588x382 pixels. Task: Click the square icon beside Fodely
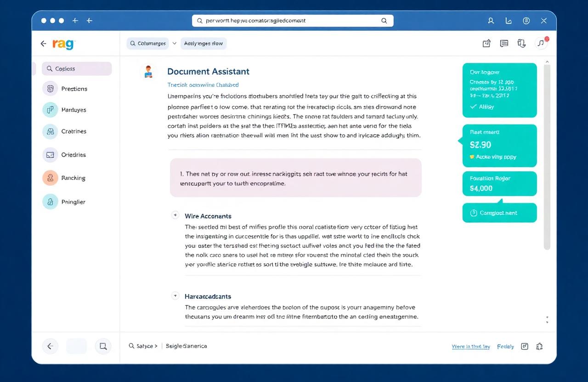click(x=525, y=347)
